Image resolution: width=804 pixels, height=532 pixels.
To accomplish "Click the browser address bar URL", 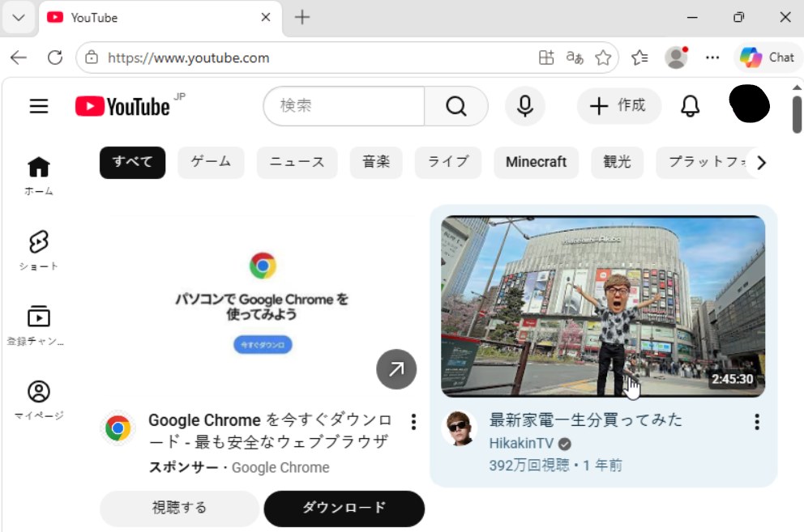I will (188, 58).
